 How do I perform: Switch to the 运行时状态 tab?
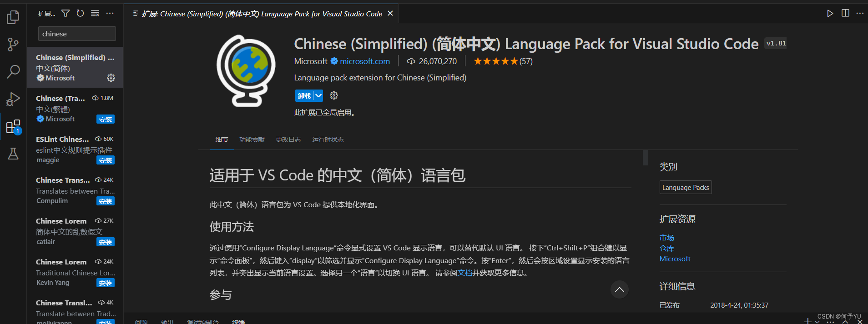tap(328, 140)
